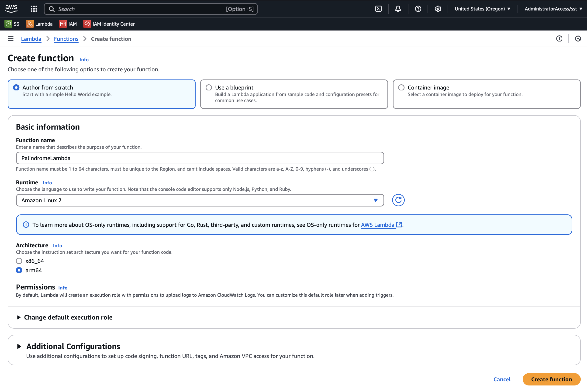
Task: Select the Use a blueprint option
Action: click(x=209, y=87)
